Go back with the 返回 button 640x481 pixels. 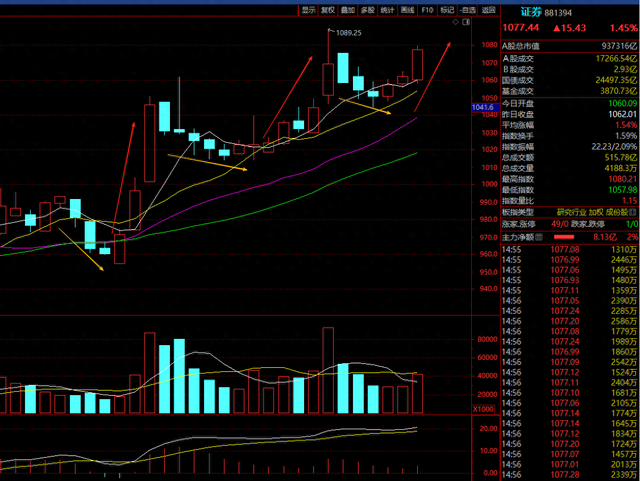click(x=488, y=10)
